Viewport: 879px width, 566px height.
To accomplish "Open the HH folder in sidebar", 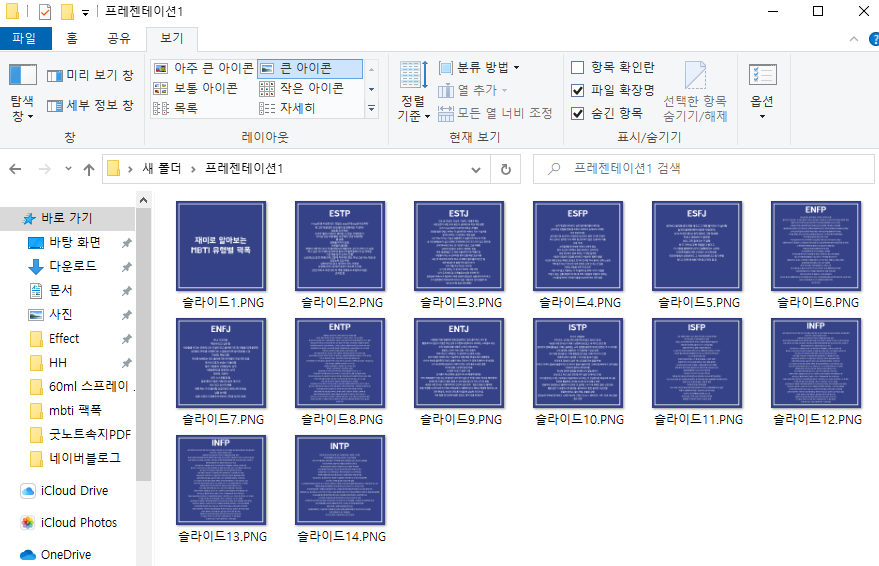I will click(57, 363).
